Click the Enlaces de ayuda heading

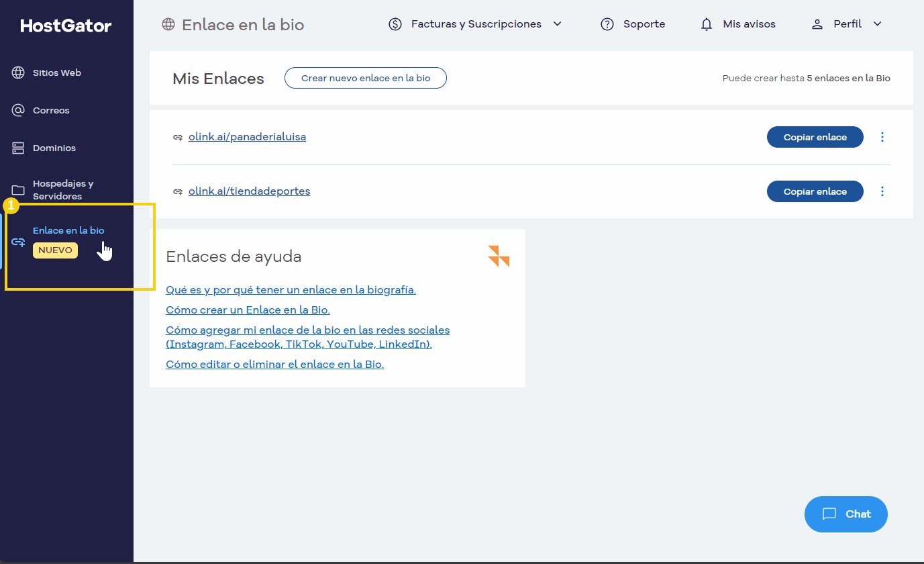point(234,256)
